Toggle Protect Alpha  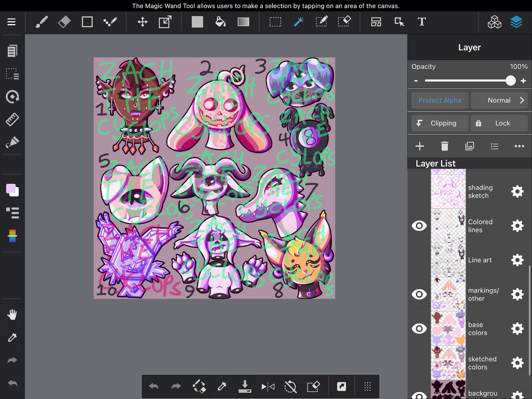pos(440,100)
